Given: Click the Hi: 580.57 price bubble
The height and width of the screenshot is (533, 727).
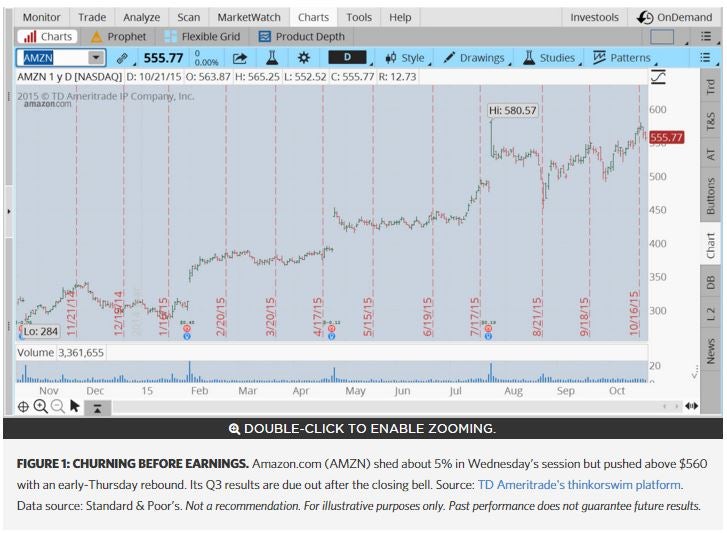Looking at the screenshot, I should [x=512, y=110].
